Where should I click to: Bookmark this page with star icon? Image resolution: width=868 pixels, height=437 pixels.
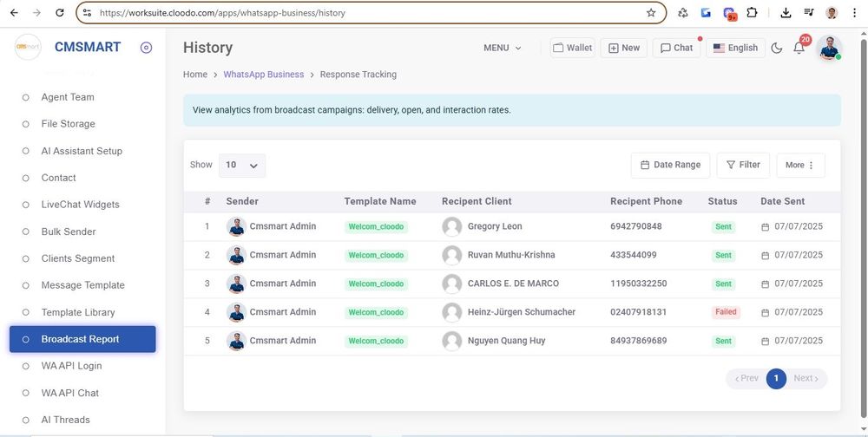click(x=651, y=13)
